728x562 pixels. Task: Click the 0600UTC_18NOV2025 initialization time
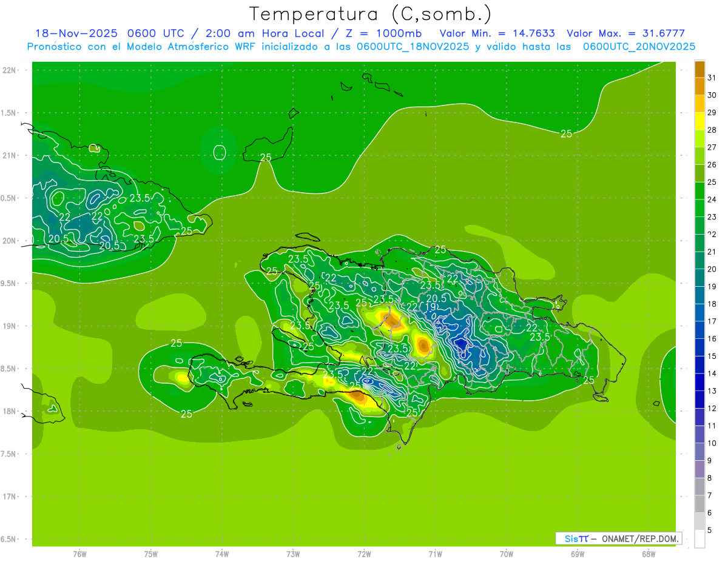413,47
